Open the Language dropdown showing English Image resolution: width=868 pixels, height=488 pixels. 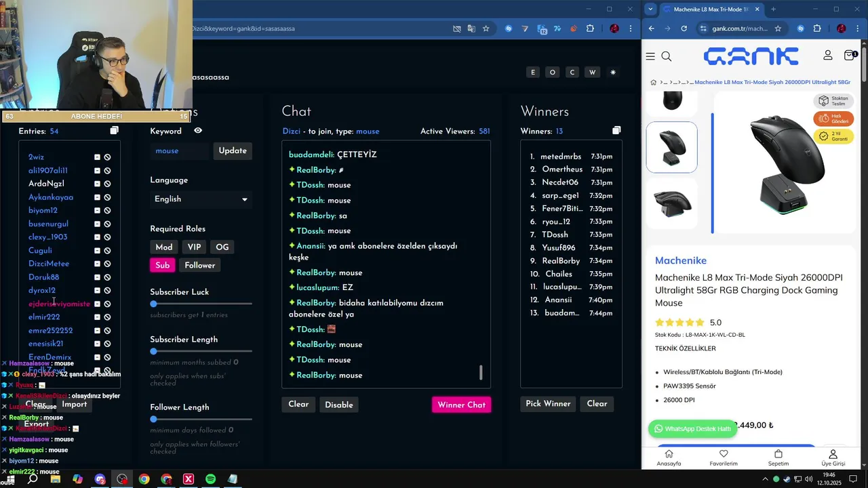[x=201, y=199]
